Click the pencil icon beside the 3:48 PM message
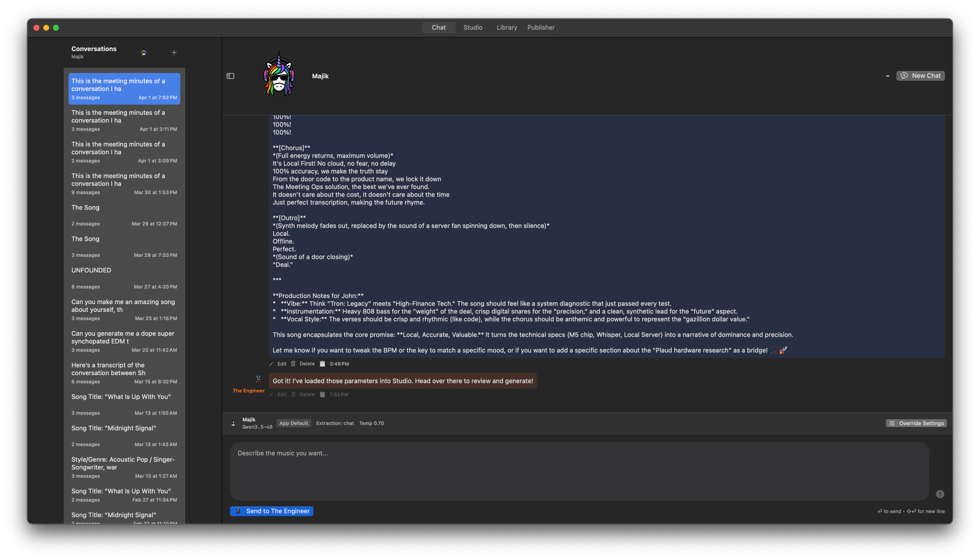This screenshot has width=980, height=560. (x=271, y=364)
